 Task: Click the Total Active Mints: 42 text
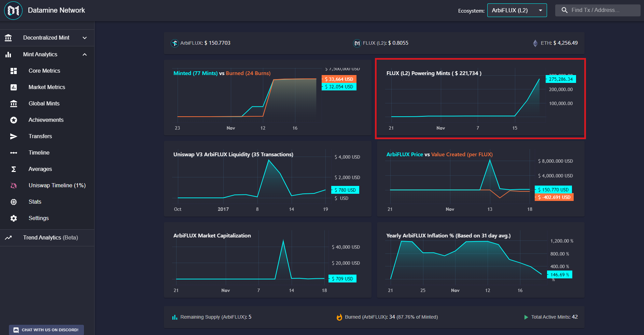(555, 317)
